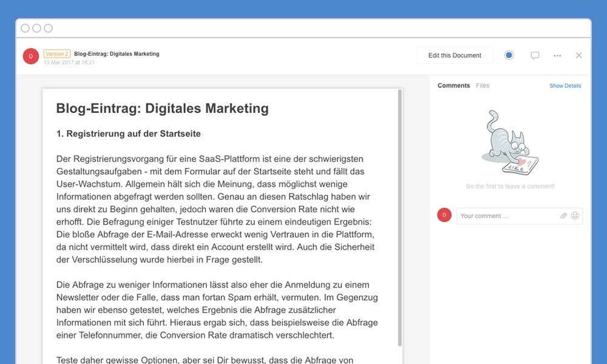Click the subheading 1. Registrierung auf der Startseite
This screenshot has height=364, width=607.
click(x=129, y=134)
